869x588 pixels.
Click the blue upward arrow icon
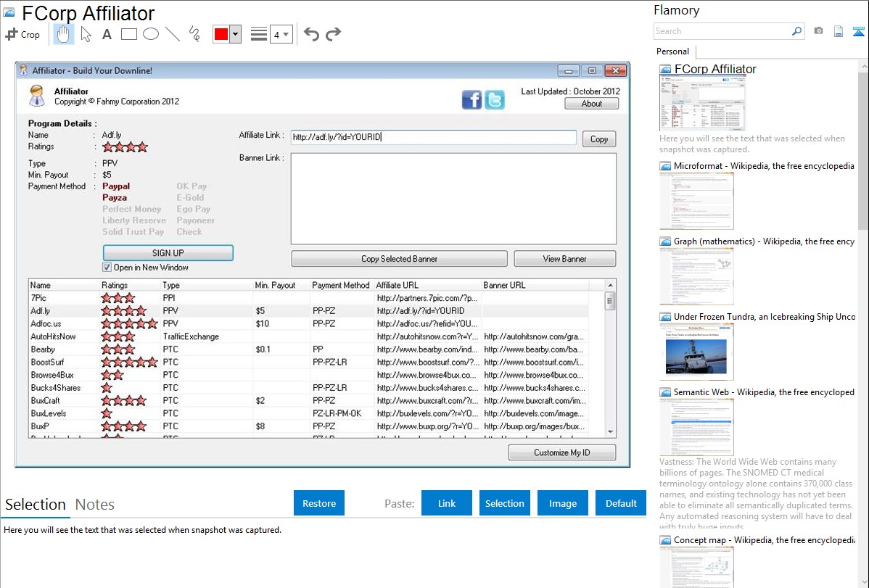(858, 31)
